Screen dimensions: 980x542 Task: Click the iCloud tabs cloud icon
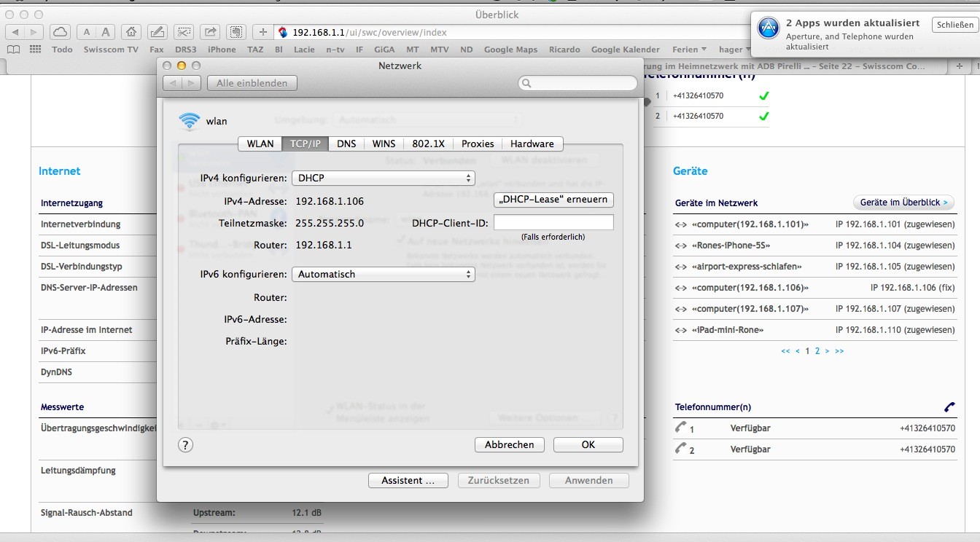tap(60, 32)
